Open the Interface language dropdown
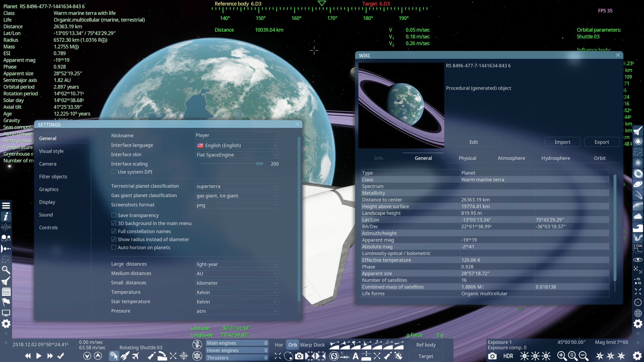Screen dimensions: 644x362 [237, 145]
